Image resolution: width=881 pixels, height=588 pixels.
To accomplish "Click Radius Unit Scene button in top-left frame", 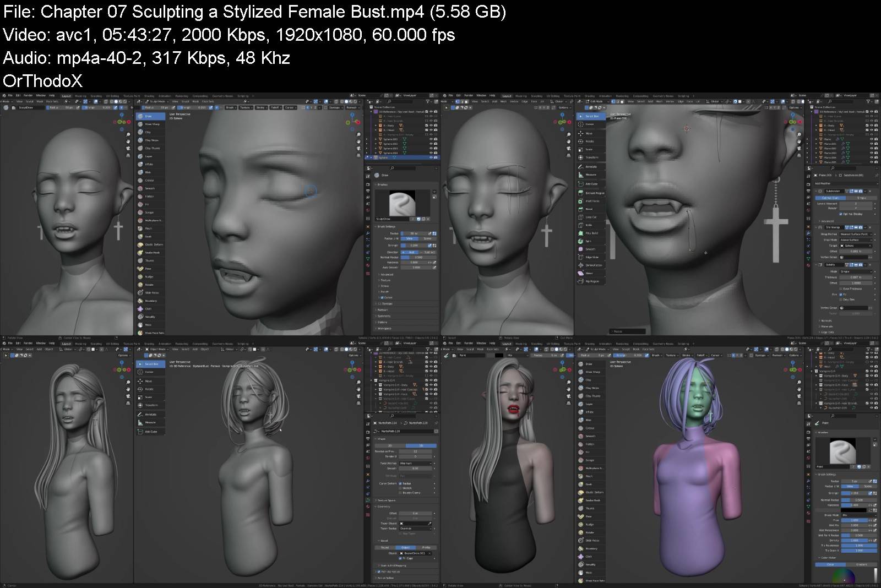I will (x=427, y=238).
